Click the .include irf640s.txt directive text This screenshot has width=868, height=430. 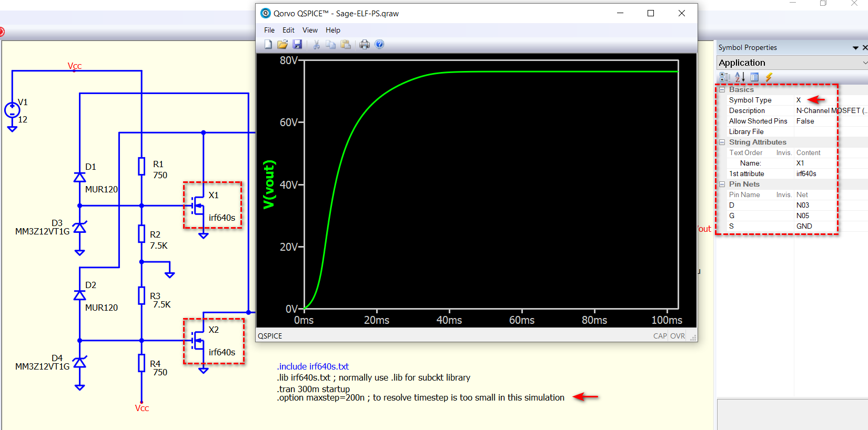313,366
